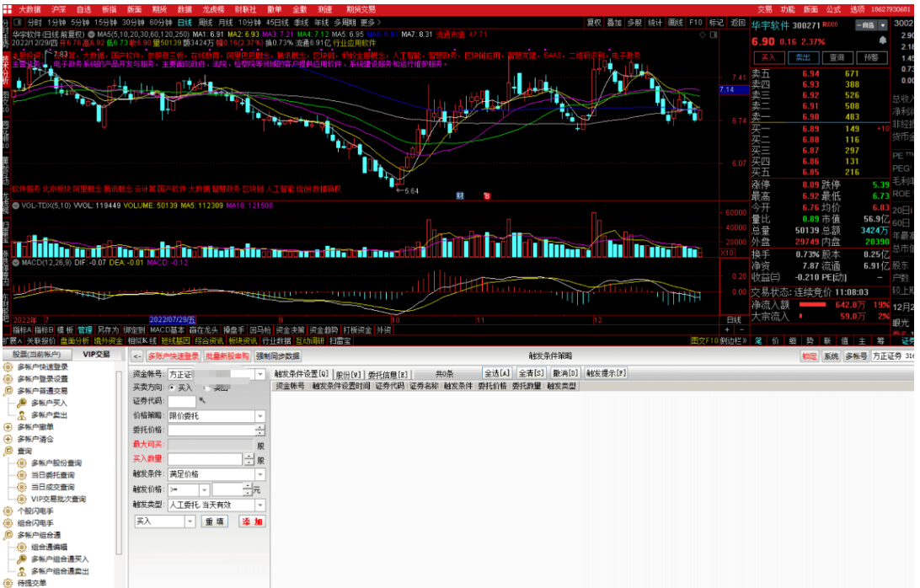
Task: Click the back arrow button in trade toolbar
Action: click(x=136, y=356)
